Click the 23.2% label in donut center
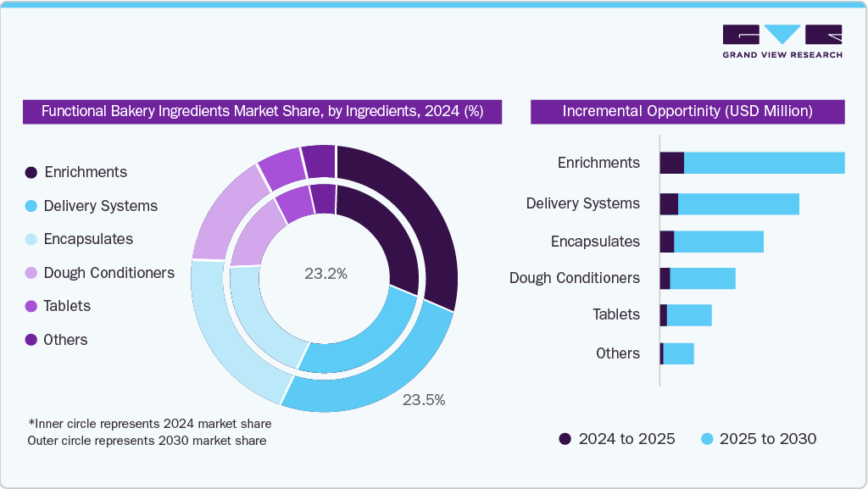Viewport: 868px width, 489px height. (325, 274)
